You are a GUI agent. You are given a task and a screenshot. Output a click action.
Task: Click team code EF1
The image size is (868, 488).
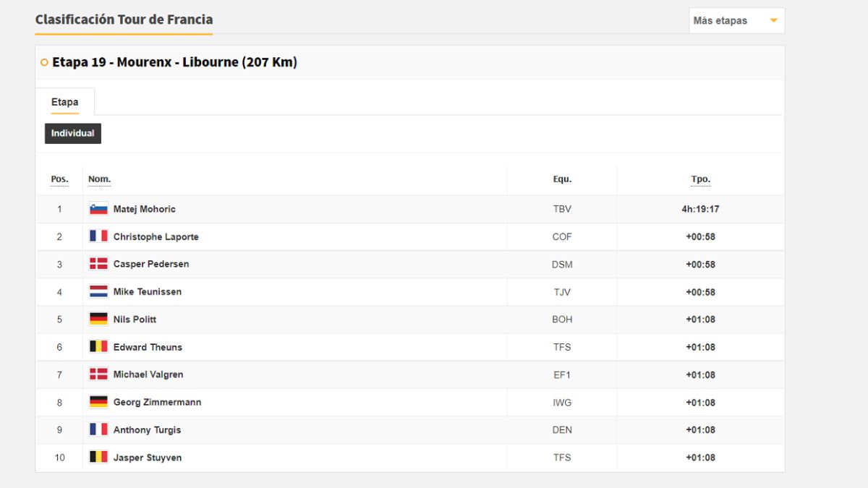pyautogui.click(x=562, y=374)
